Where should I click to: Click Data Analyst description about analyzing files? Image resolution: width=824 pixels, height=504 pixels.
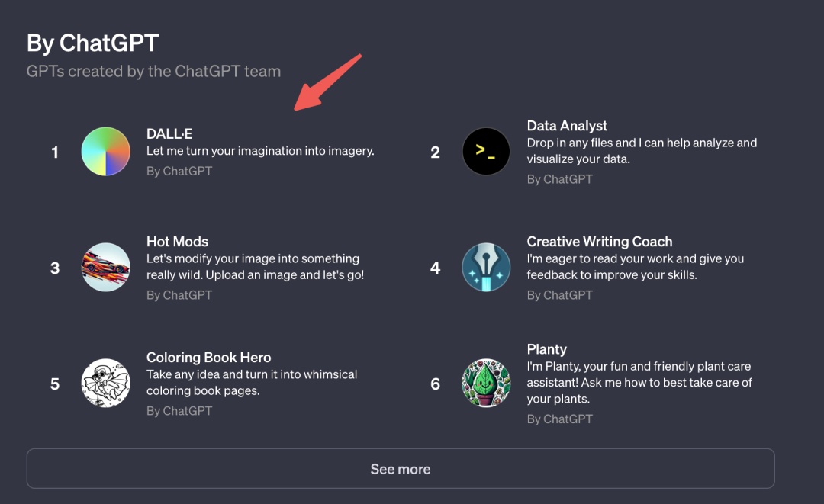(x=641, y=151)
